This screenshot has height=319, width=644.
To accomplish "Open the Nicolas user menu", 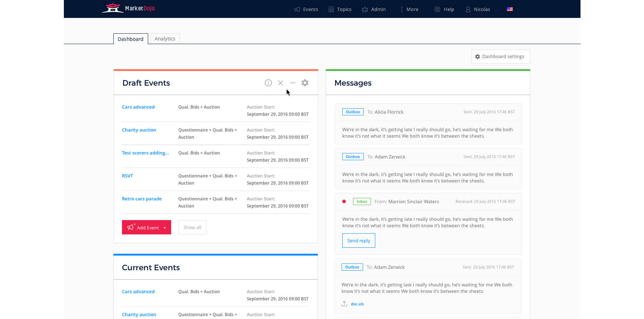I will 478,9.
